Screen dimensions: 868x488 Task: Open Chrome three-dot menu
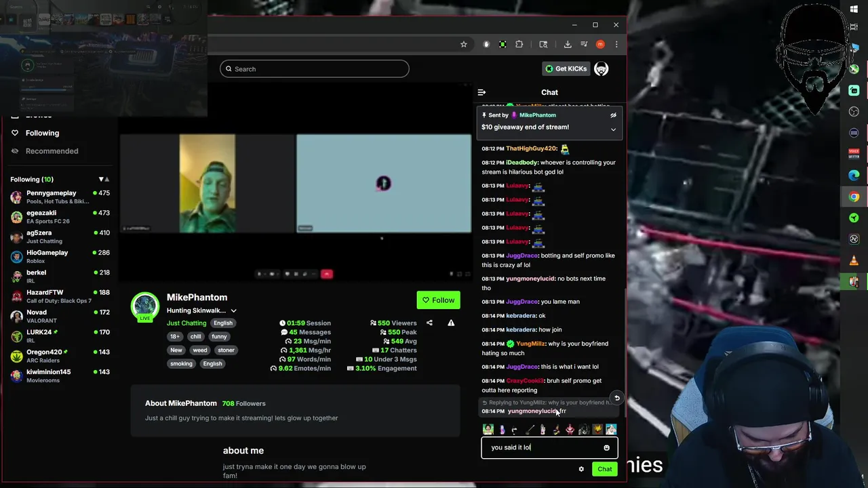click(616, 45)
